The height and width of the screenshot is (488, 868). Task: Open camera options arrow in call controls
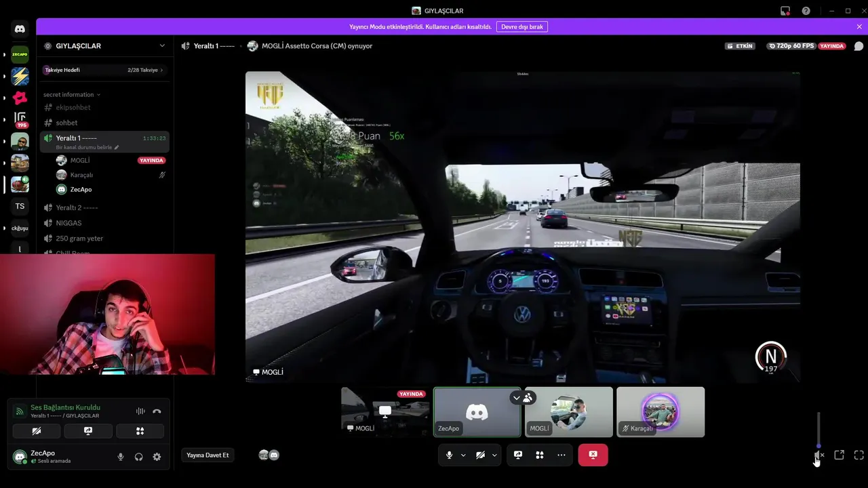pos(494,455)
